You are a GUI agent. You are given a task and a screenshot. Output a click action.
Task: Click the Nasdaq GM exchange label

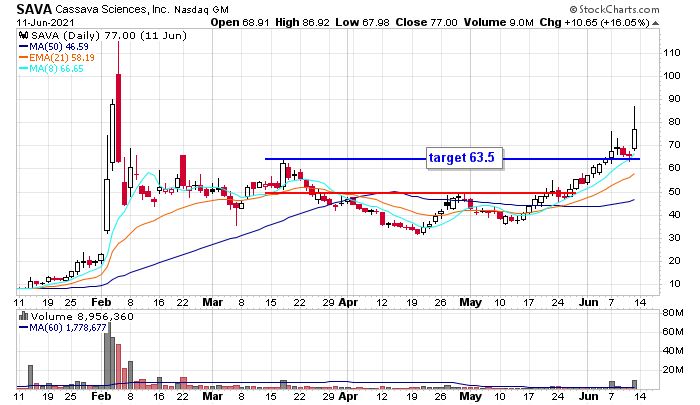(201, 9)
